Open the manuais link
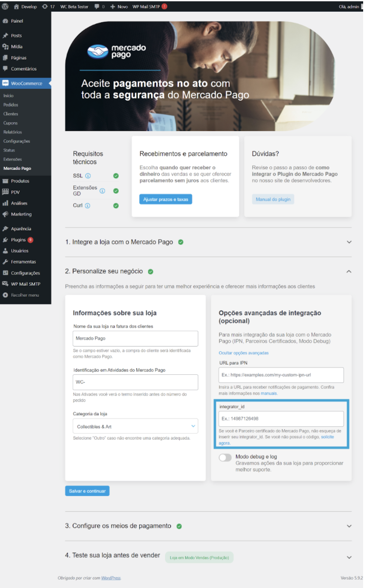The width and height of the screenshot is (365, 588). (268, 393)
